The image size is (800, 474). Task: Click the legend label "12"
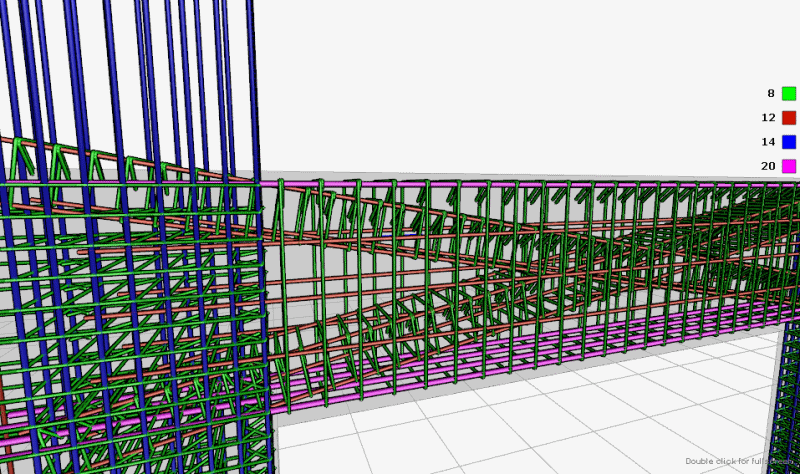pyautogui.click(x=768, y=118)
